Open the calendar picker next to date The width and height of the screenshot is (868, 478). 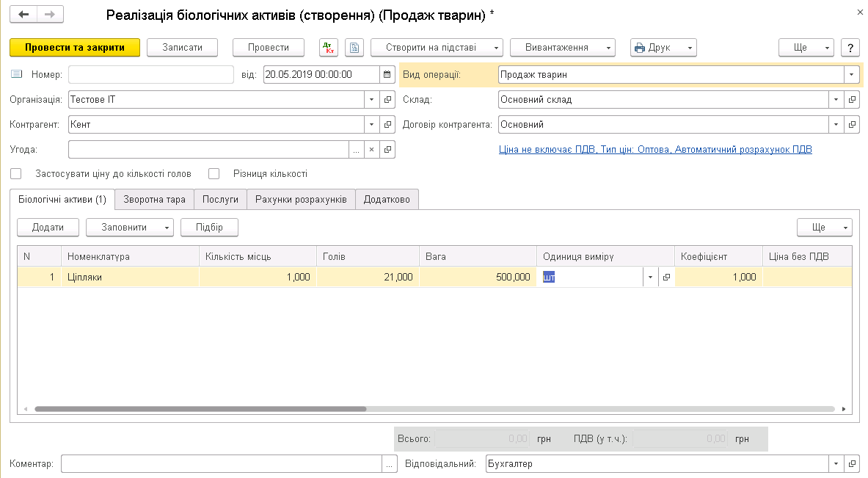pos(387,74)
